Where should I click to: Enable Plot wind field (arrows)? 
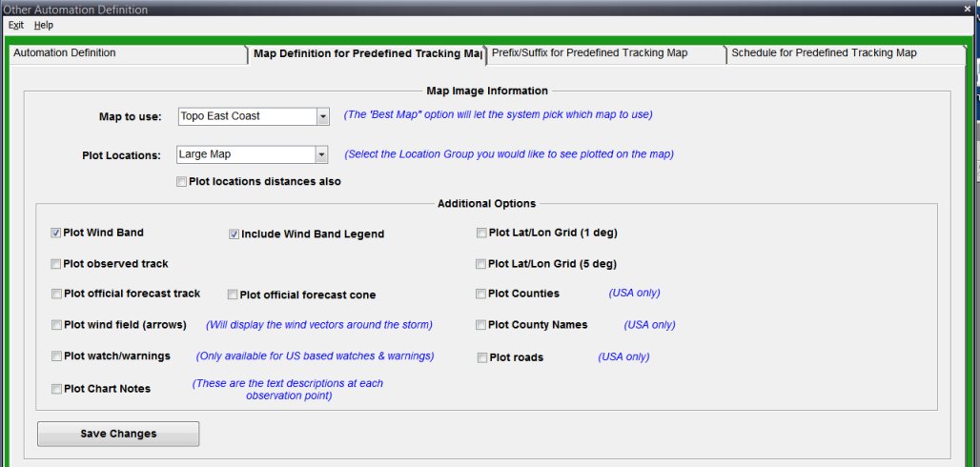tap(56, 325)
